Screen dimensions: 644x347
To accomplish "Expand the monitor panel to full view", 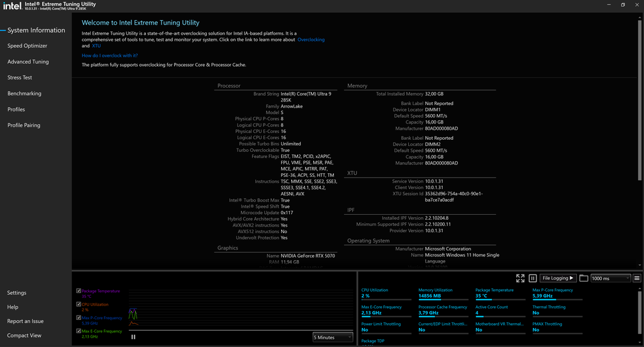I will click(x=520, y=278).
